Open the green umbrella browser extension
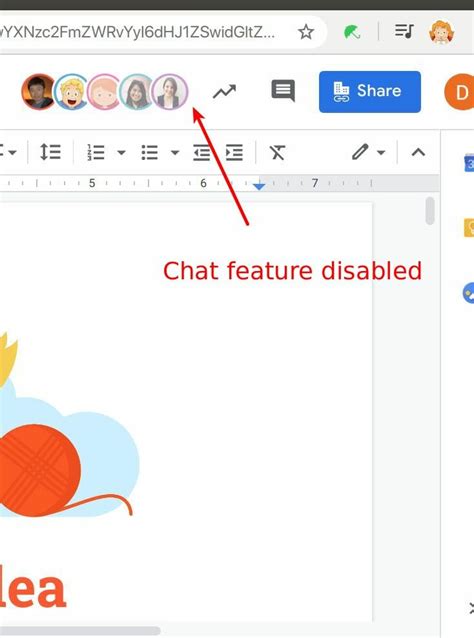This screenshot has width=474, height=638. coord(352,32)
